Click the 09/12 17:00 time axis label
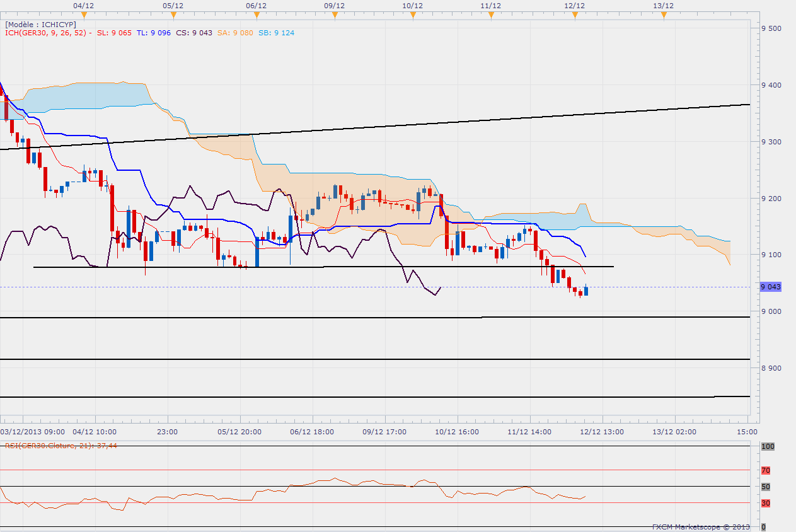The image size is (796, 532). 384,432
